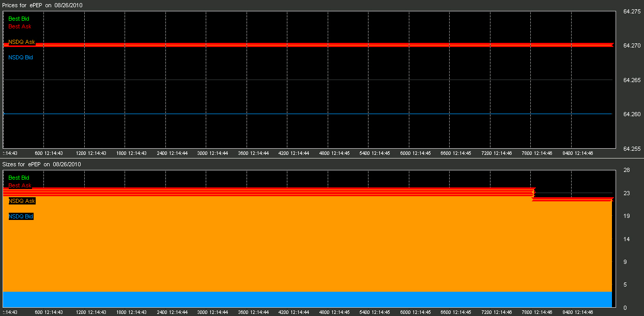Select 'Best Bid' legend in Sizes chart

[19, 178]
